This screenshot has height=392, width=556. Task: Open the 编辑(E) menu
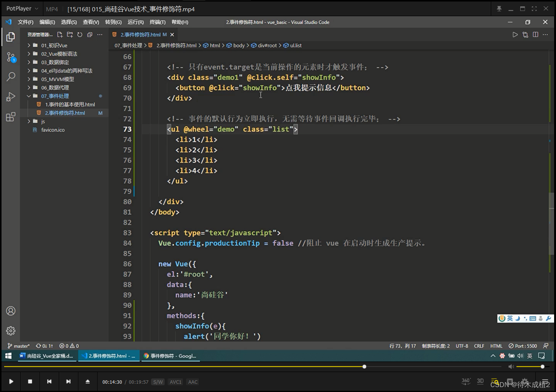pyautogui.click(x=47, y=22)
